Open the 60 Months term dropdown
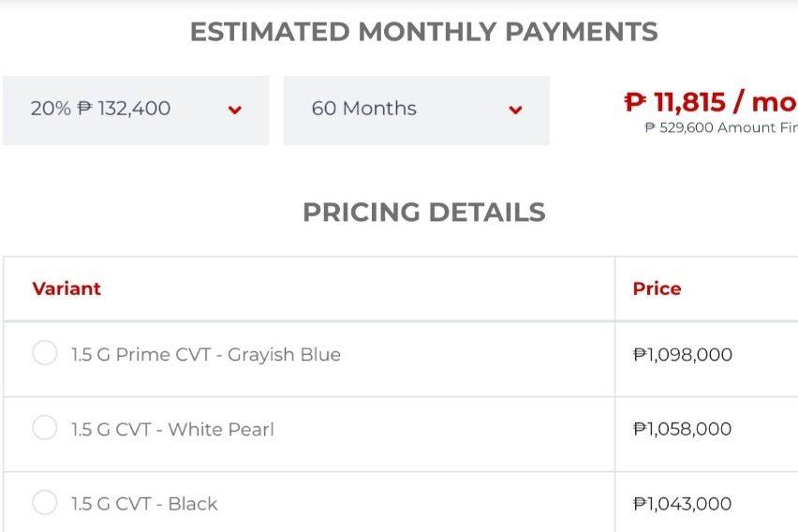Viewport: 798px width, 532px height. coord(416,110)
